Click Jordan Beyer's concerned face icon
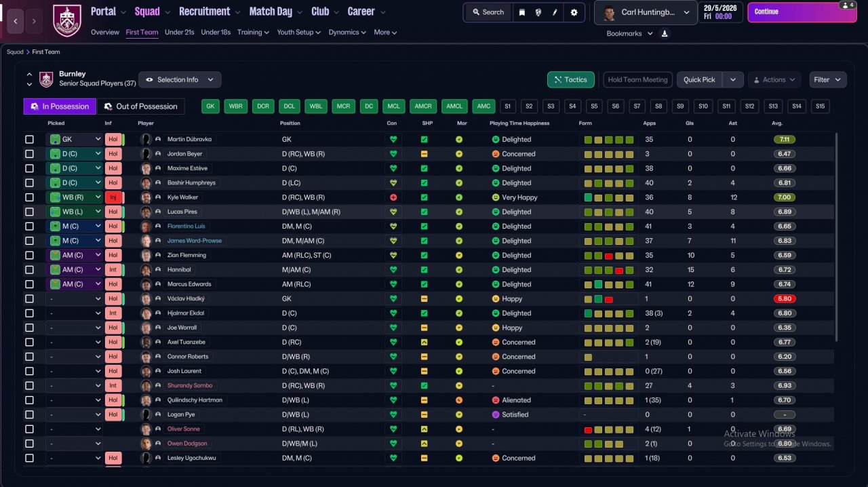 (x=496, y=154)
